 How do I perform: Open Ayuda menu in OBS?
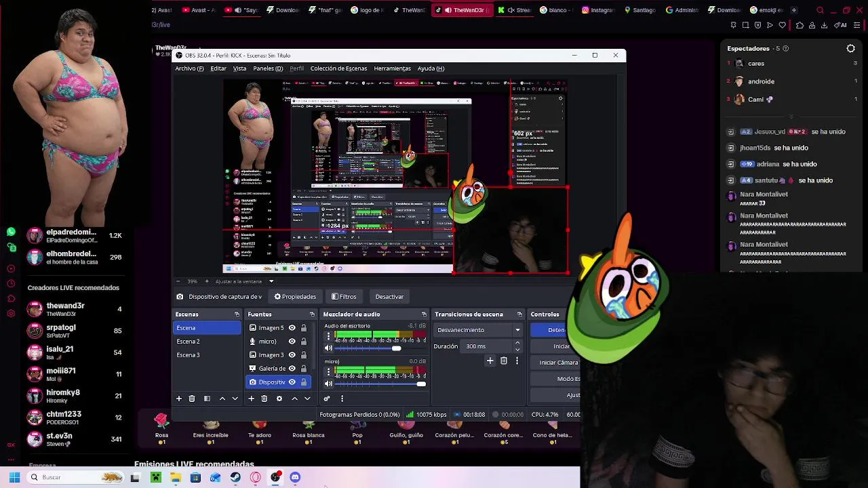(x=431, y=68)
